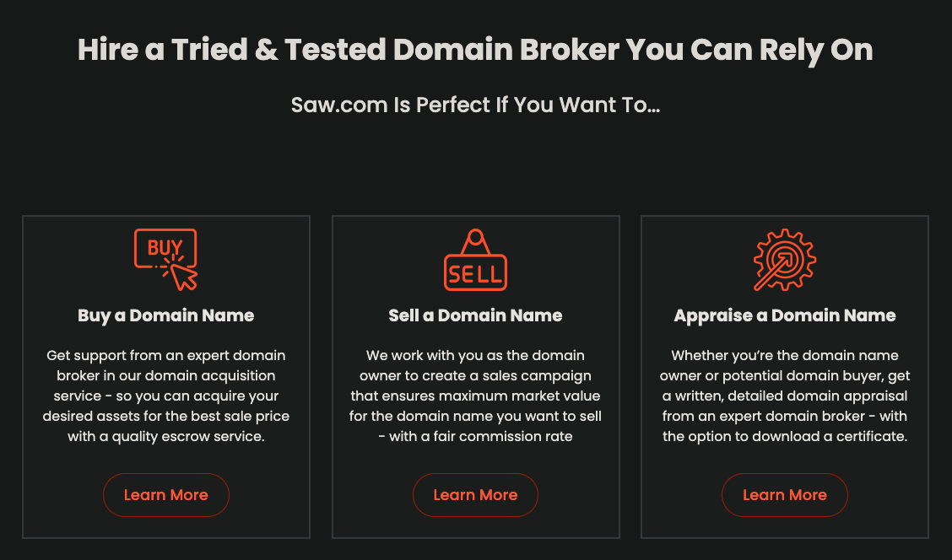Image resolution: width=952 pixels, height=560 pixels.
Task: Click the SELL hanging sign icon
Action: [475, 259]
